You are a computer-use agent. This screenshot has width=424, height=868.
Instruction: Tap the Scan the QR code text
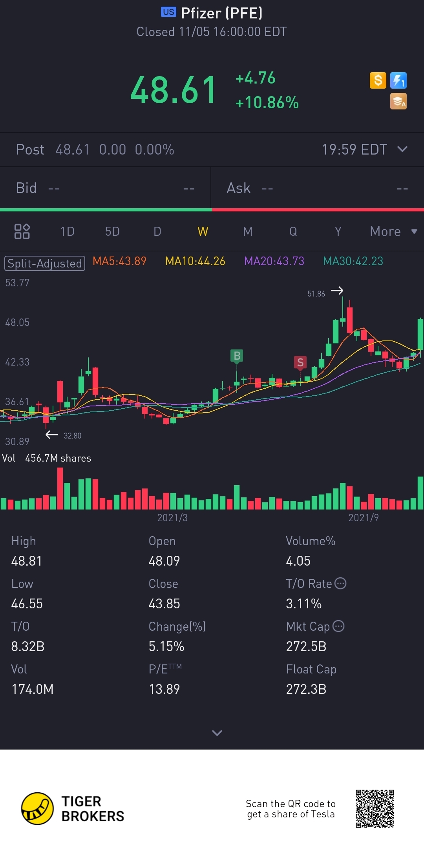(x=291, y=809)
